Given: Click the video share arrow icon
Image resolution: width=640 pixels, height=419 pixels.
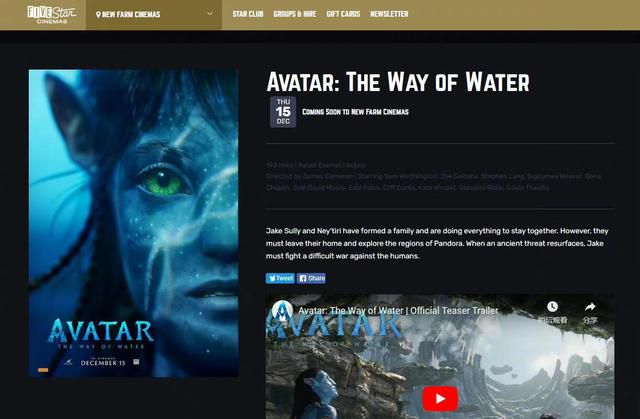Looking at the screenshot, I should [590, 307].
